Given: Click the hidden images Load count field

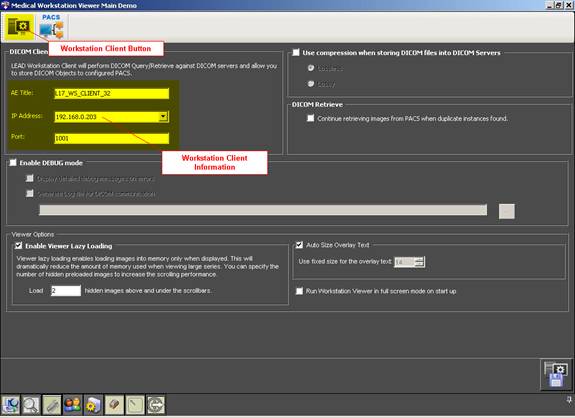Looking at the screenshot, I should 66,291.
